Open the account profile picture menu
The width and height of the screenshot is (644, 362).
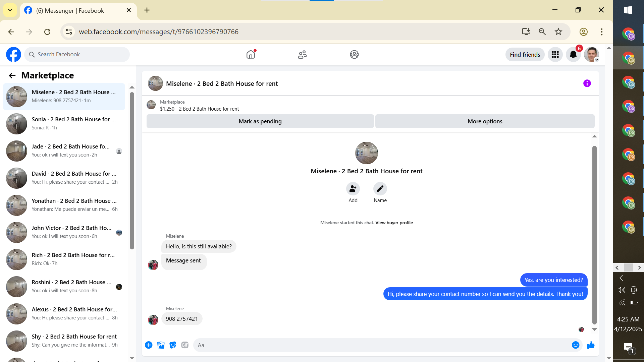(x=591, y=54)
